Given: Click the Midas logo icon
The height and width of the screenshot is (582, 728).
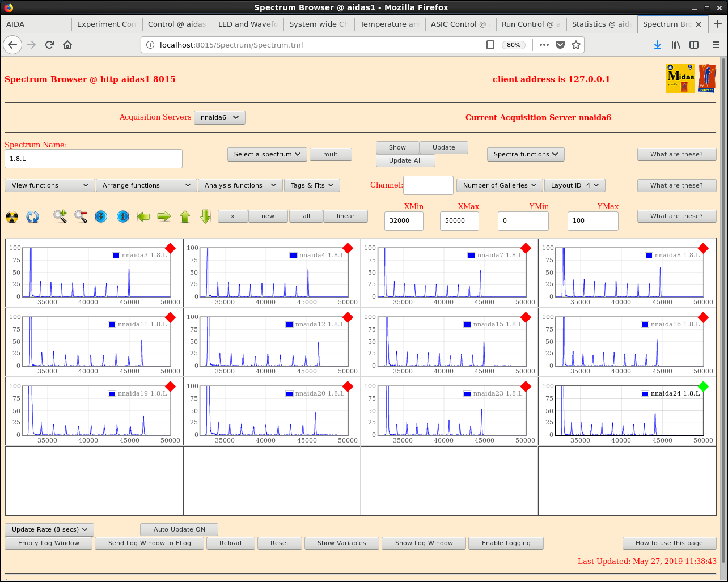Looking at the screenshot, I should [x=680, y=78].
